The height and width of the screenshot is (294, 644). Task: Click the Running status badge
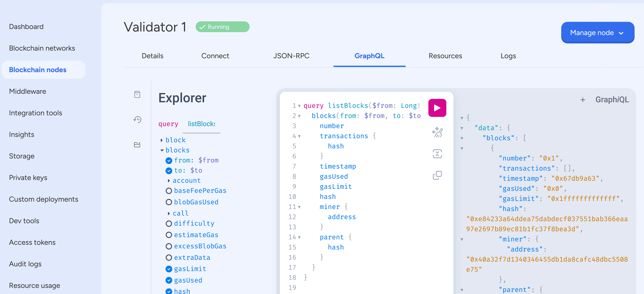[x=222, y=27]
